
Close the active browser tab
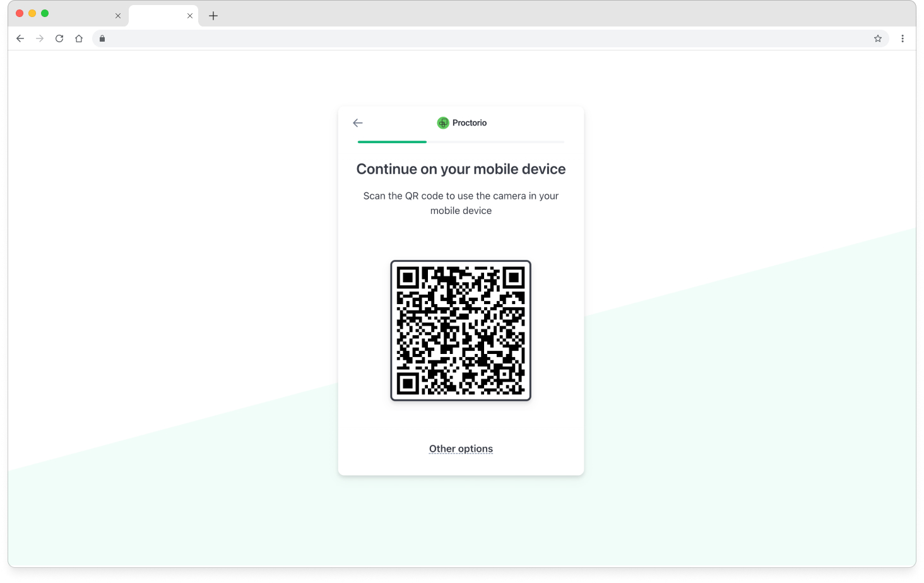point(190,16)
